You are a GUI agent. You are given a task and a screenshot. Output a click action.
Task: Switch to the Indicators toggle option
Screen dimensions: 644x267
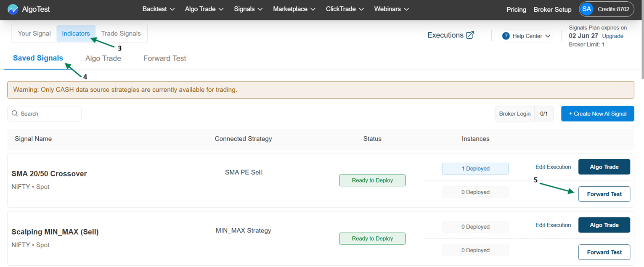tap(76, 34)
